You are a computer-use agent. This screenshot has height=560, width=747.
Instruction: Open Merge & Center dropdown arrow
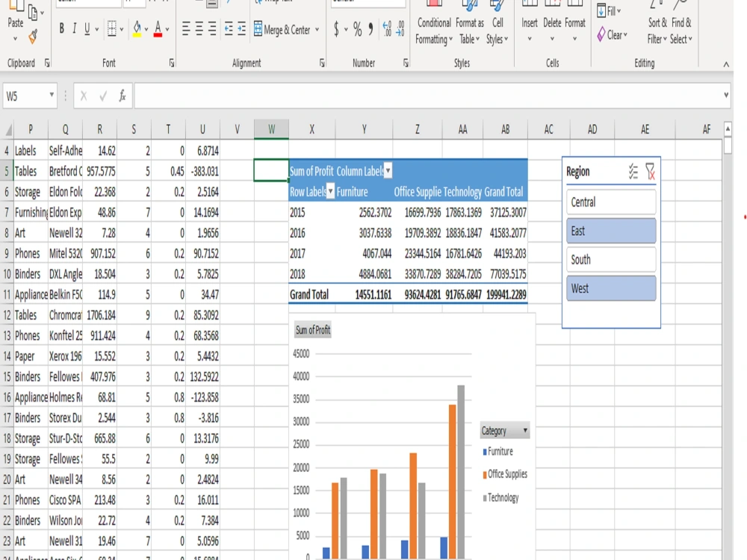pyautogui.click(x=317, y=30)
